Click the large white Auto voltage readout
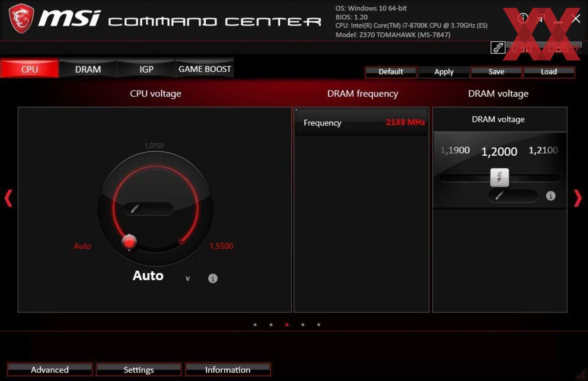The height and width of the screenshot is (381, 588). [148, 275]
